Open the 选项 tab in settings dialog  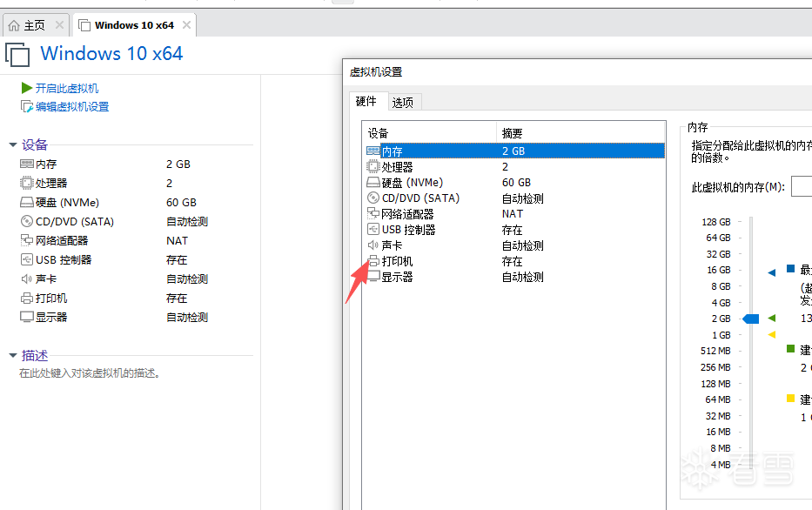403,103
